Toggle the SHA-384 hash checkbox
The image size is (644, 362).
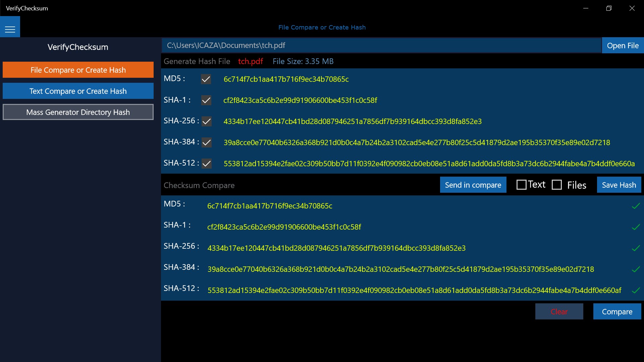207,142
